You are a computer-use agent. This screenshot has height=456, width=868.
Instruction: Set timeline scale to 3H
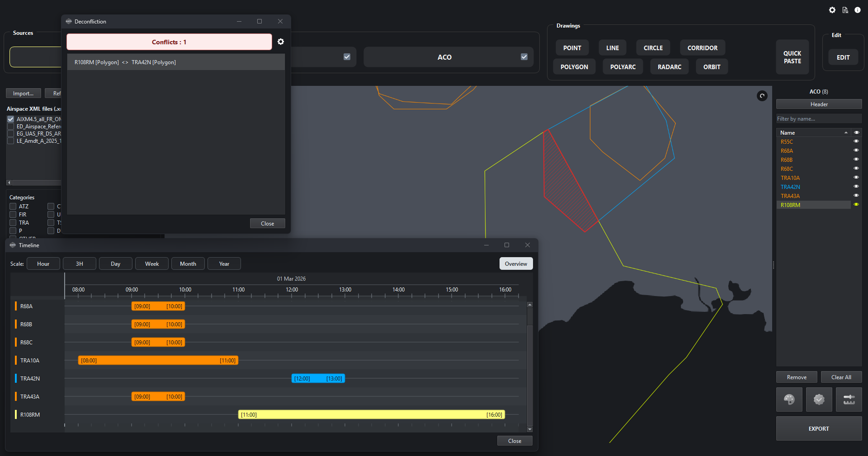point(80,264)
